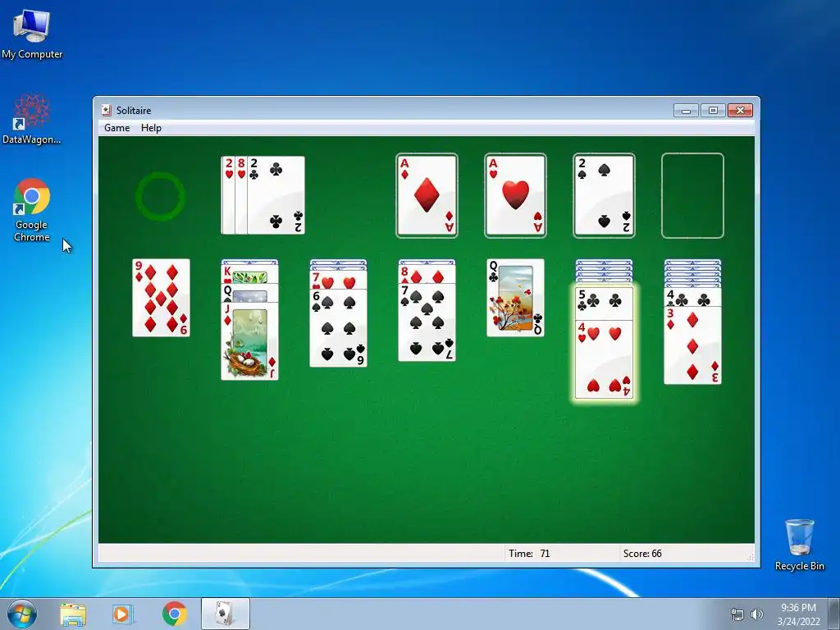Select the 6 of spades card
The height and width of the screenshot is (630, 840).
coord(339,328)
